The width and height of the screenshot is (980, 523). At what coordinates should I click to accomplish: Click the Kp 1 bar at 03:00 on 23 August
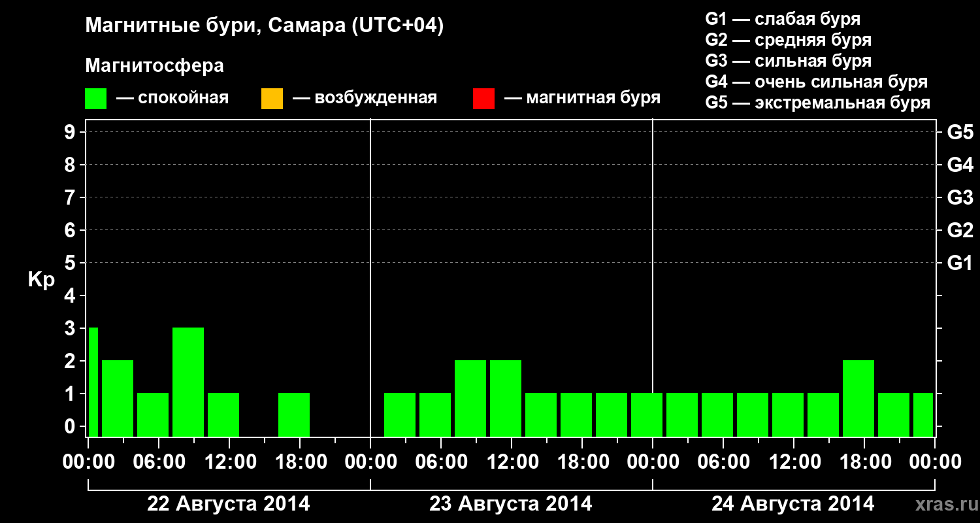400,414
